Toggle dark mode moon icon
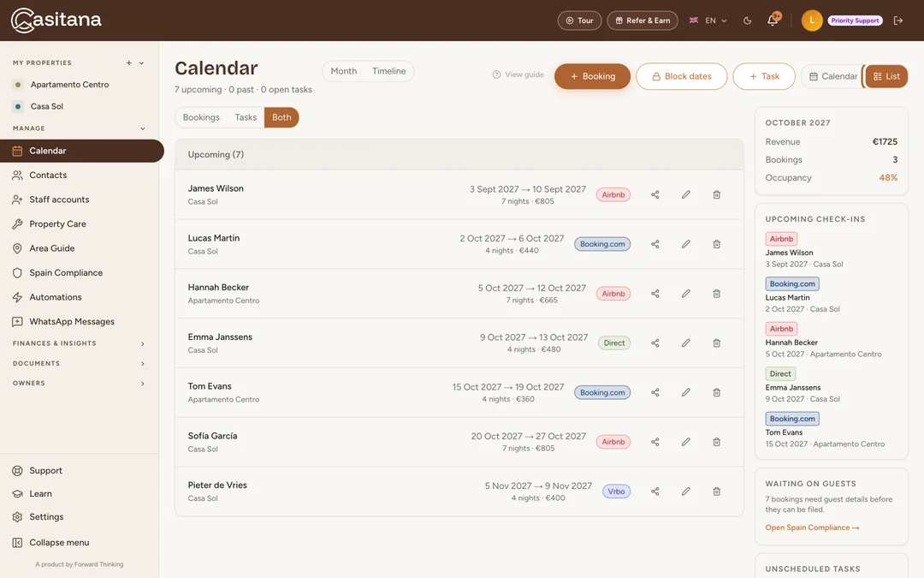 (747, 21)
